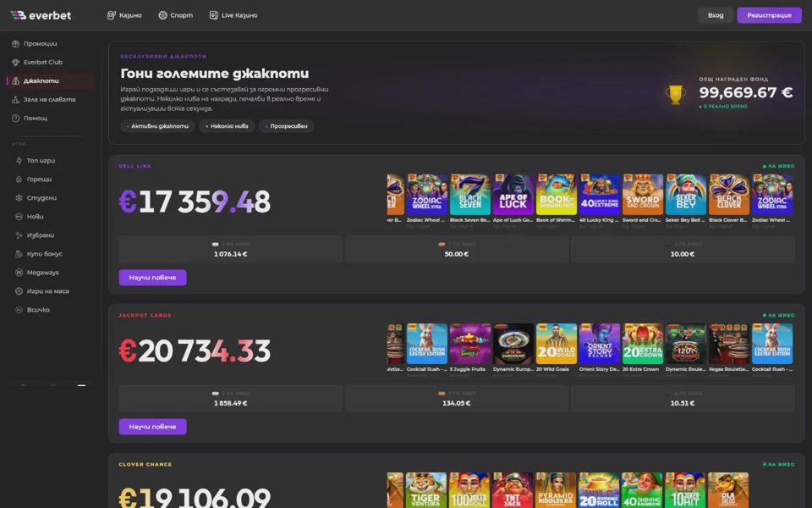The image size is (812, 508).
Task: Click the Топ игри lightning icon
Action: pos(19,161)
